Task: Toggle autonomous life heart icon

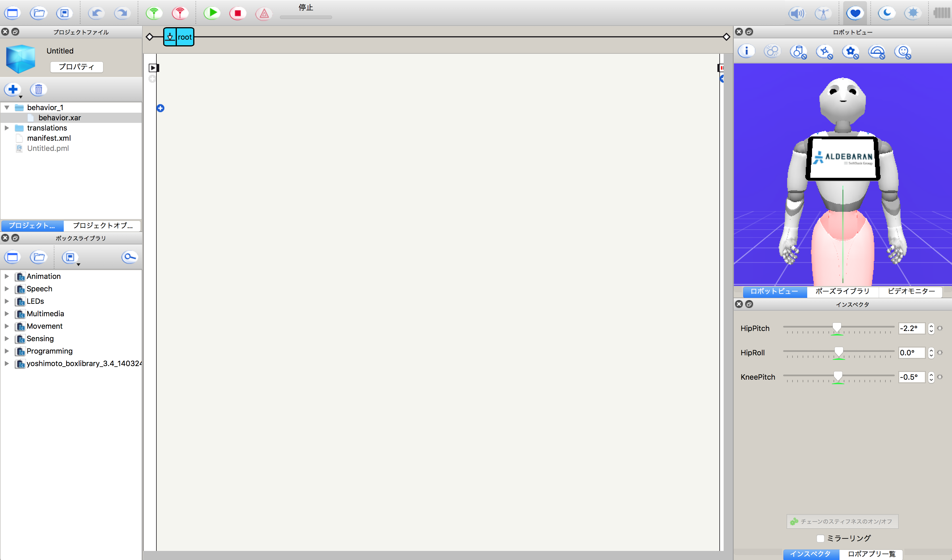Action: 855,13
